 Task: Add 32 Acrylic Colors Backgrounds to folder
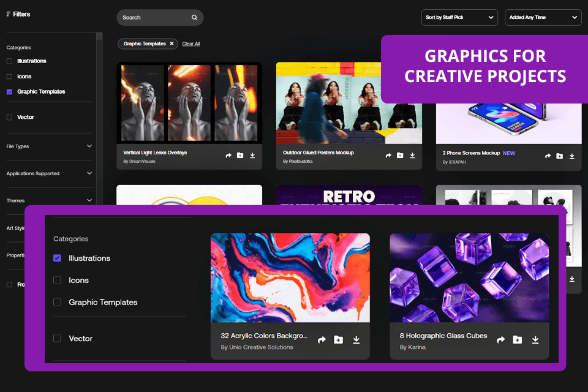click(x=338, y=340)
